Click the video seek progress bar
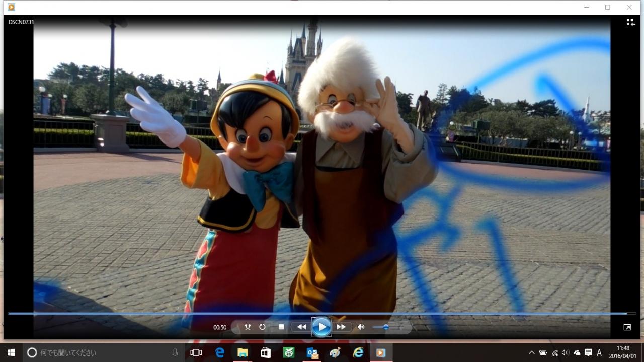The height and width of the screenshot is (362, 644). (322, 313)
